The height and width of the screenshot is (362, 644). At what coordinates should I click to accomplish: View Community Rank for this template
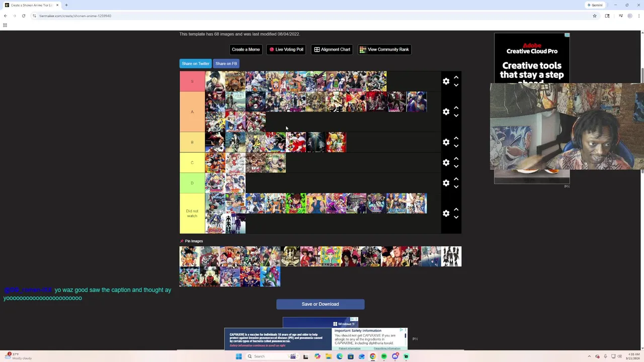coord(384,49)
